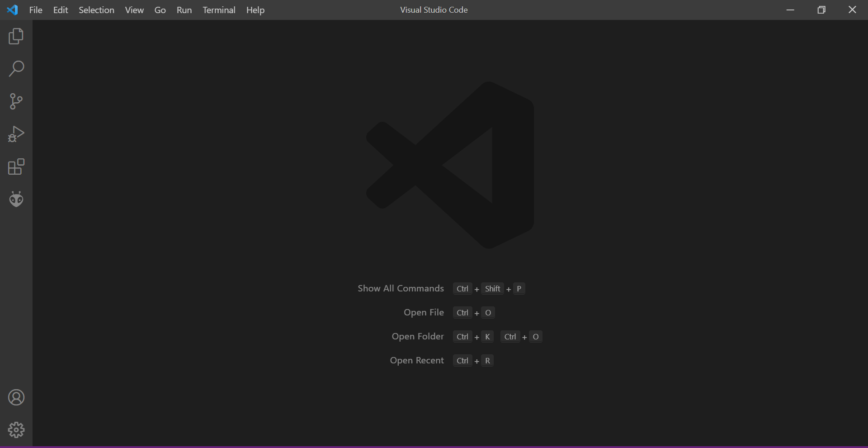Image resolution: width=868 pixels, height=448 pixels.
Task: Click the 'Open Folder' shortcut label
Action: coord(418,336)
